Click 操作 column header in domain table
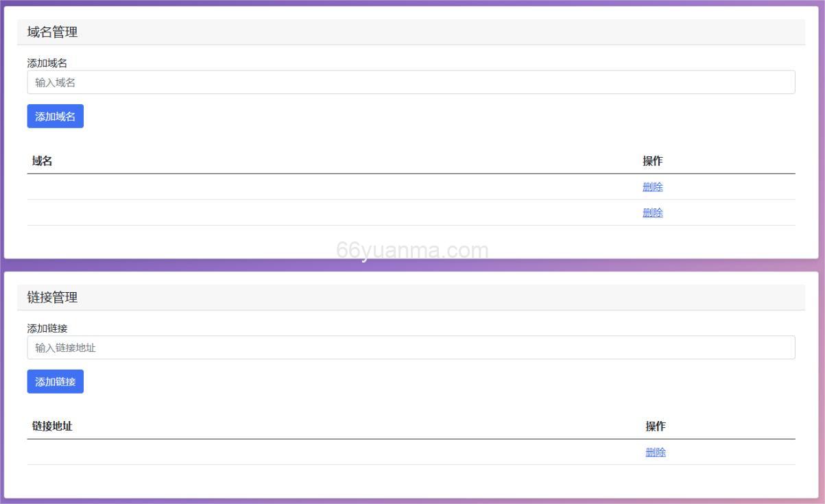825x504 pixels. [x=652, y=161]
